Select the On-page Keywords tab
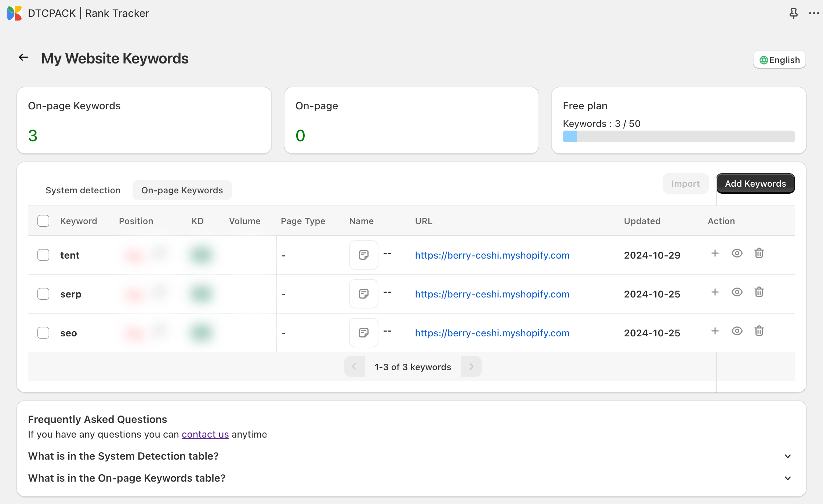823x504 pixels. coord(182,190)
